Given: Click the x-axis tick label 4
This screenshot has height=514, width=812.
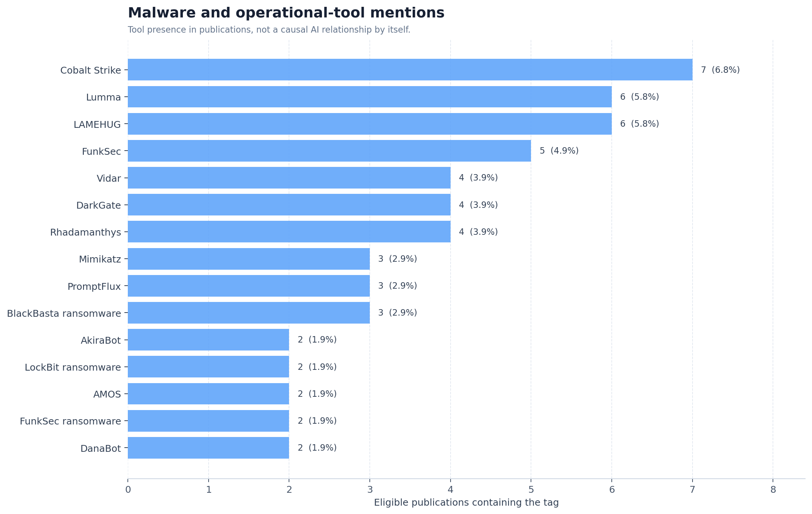Looking at the screenshot, I should (x=451, y=490).
